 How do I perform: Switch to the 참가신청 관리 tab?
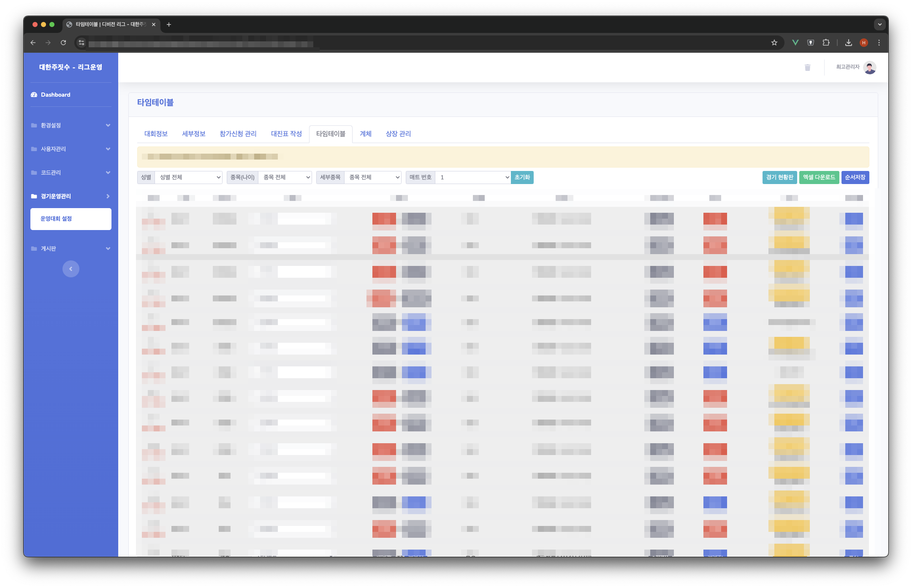[238, 134]
